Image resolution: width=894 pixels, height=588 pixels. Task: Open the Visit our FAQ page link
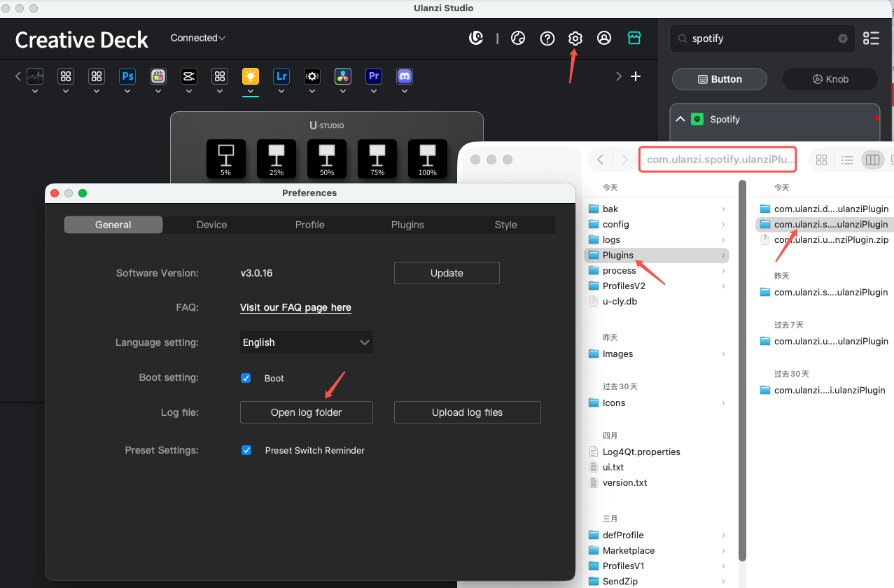click(x=295, y=307)
